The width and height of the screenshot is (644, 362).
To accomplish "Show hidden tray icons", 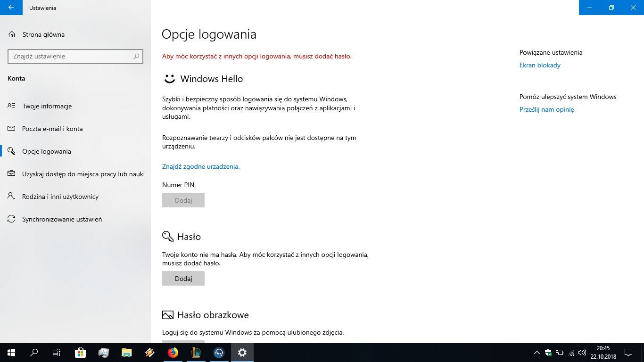I will tap(537, 353).
